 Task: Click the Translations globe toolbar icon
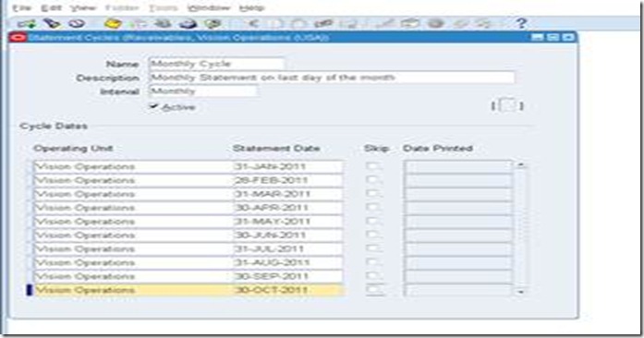tap(435, 23)
